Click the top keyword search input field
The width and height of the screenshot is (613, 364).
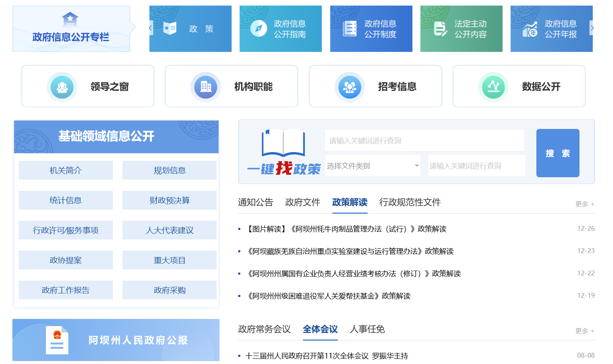pos(425,140)
